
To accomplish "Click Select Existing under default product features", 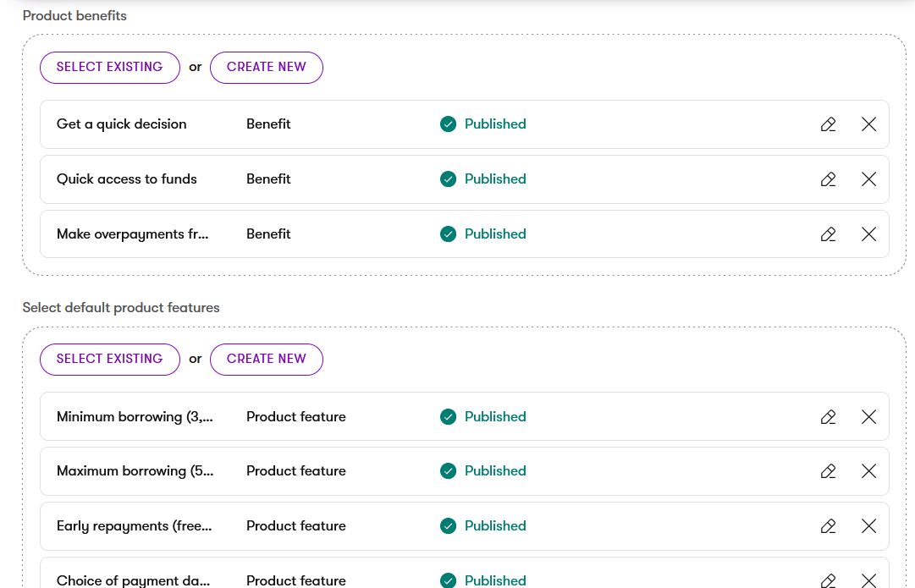I will (110, 359).
